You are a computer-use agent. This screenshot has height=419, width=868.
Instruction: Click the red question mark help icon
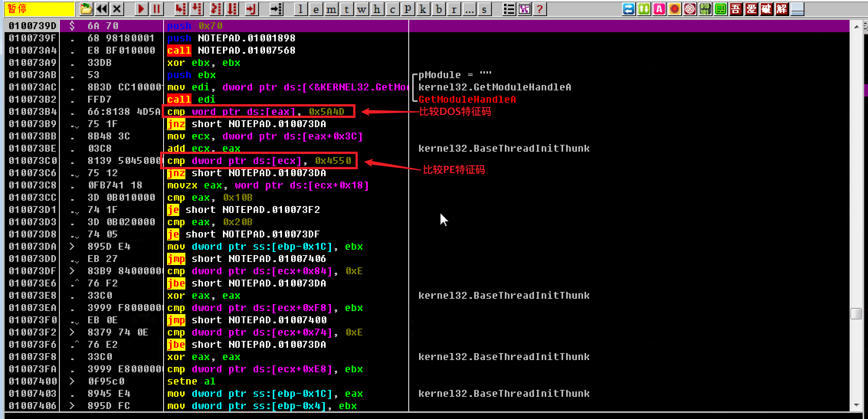[x=540, y=9]
